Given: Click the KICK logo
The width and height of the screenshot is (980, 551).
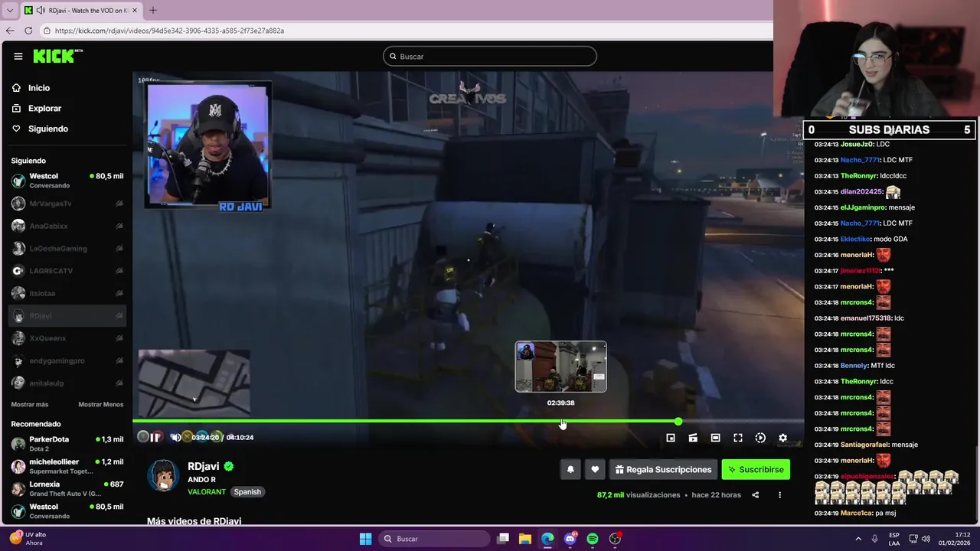Looking at the screenshot, I should pyautogui.click(x=57, y=56).
